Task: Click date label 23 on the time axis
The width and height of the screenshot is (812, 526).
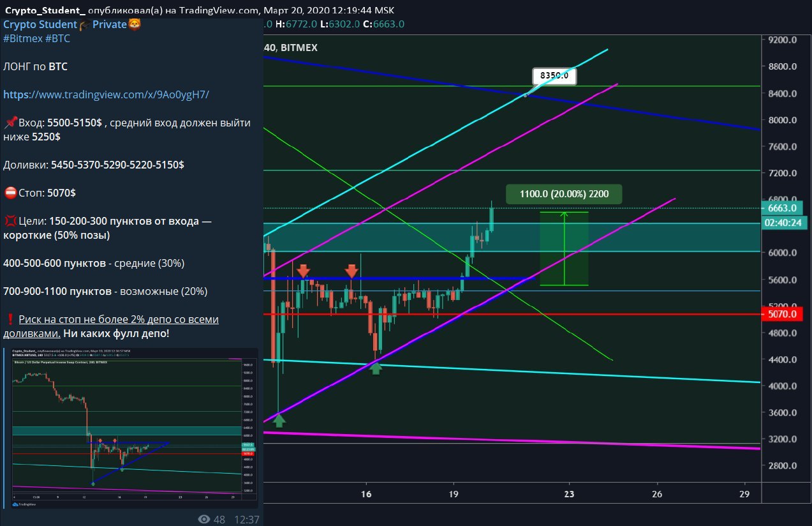Action: click(569, 494)
